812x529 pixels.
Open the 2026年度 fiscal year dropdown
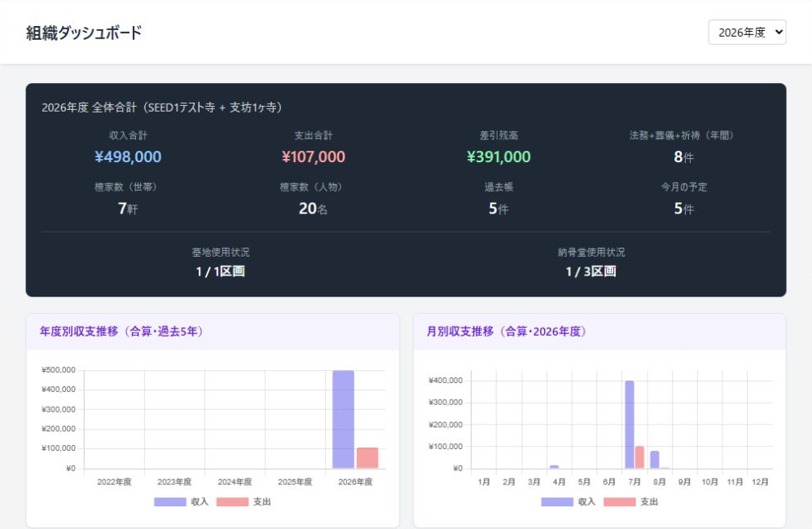pyautogui.click(x=747, y=32)
